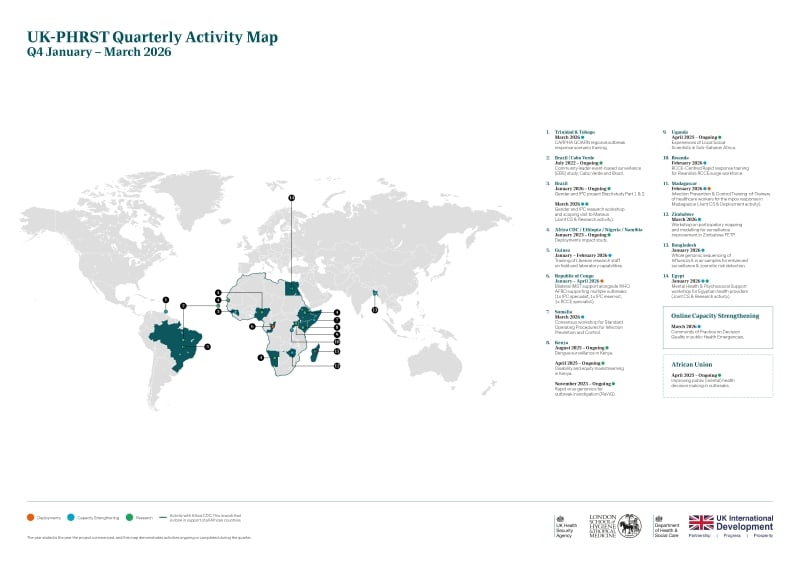Click the highlighted Namibia country shape
800x566 pixels.
273,358
